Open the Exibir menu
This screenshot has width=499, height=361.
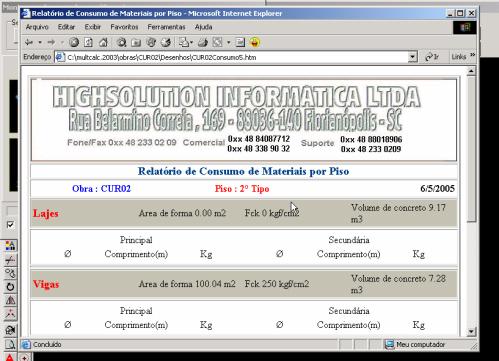click(93, 27)
